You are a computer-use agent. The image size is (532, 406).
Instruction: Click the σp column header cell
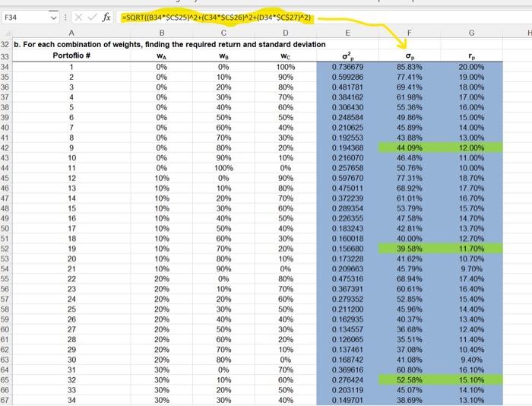(x=410, y=56)
